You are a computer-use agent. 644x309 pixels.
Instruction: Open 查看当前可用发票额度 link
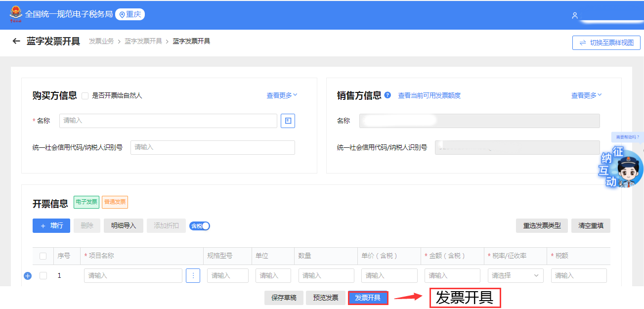[x=429, y=95]
